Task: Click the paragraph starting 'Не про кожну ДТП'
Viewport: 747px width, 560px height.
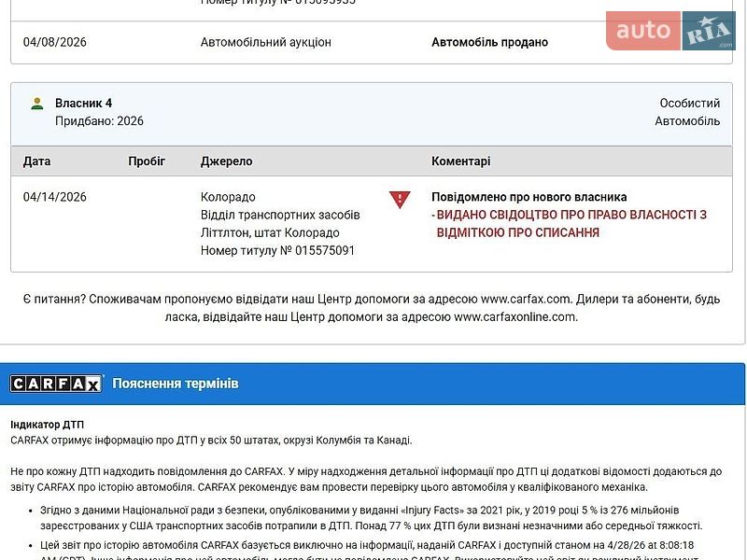Action: pyautogui.click(x=366, y=479)
